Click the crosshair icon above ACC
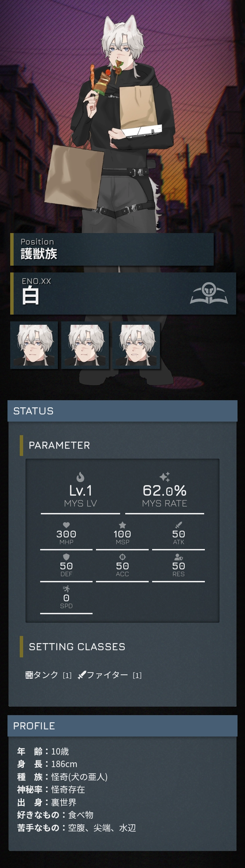 pyautogui.click(x=122, y=557)
